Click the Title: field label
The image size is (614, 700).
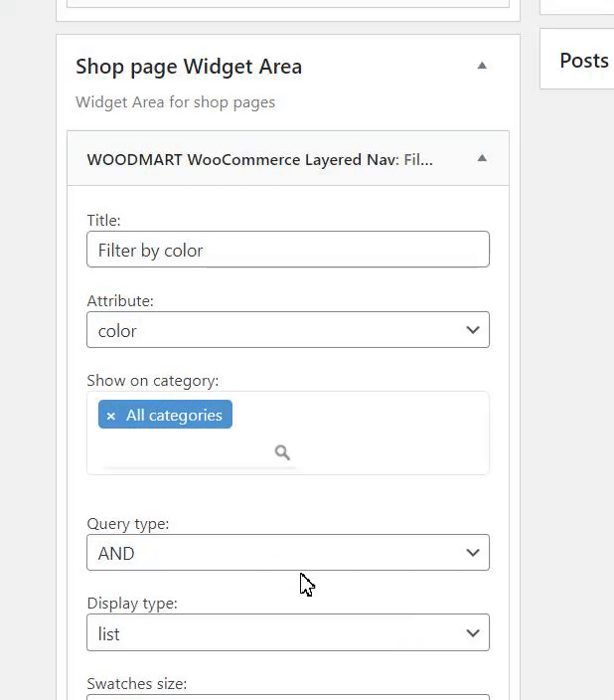tap(103, 220)
